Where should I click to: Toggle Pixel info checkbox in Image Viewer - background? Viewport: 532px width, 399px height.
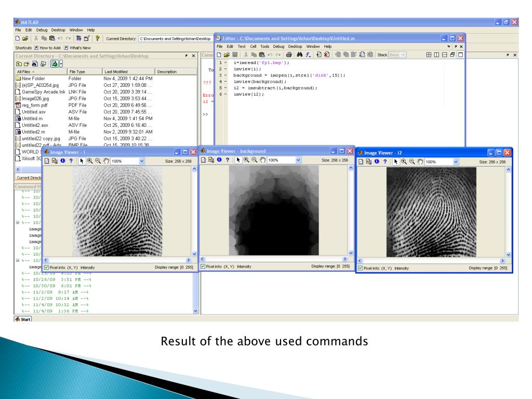tap(203, 267)
